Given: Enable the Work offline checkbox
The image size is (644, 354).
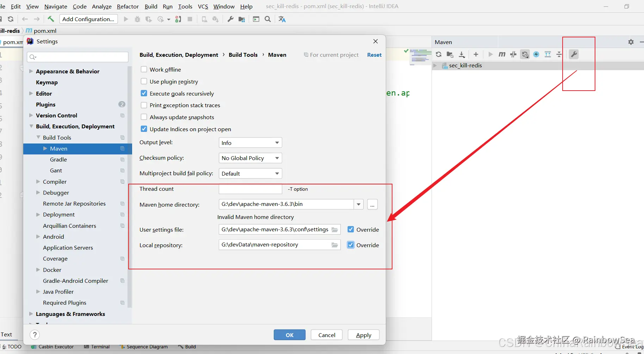Looking at the screenshot, I should (x=144, y=69).
